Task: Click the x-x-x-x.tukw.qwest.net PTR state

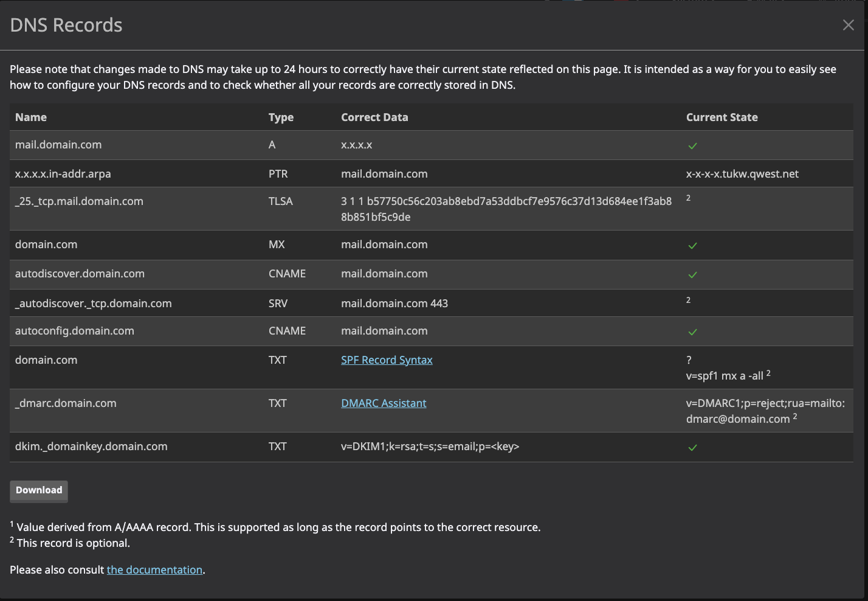Action: (x=742, y=174)
